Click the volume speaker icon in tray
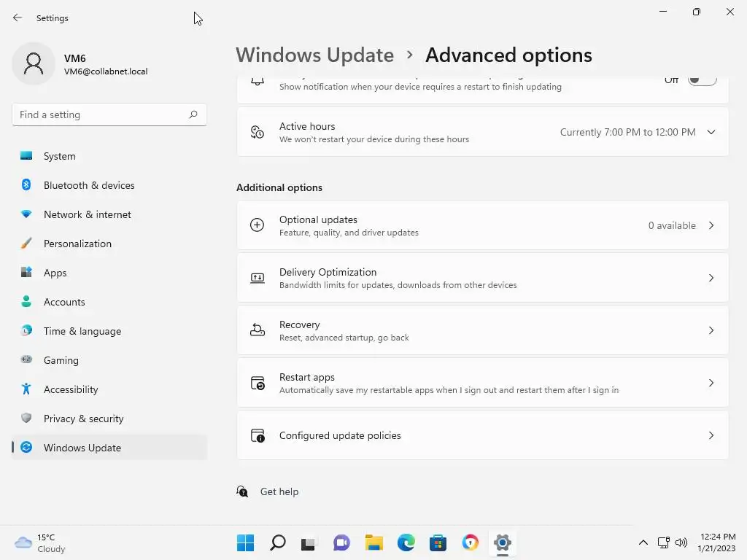747x560 pixels. (x=681, y=542)
